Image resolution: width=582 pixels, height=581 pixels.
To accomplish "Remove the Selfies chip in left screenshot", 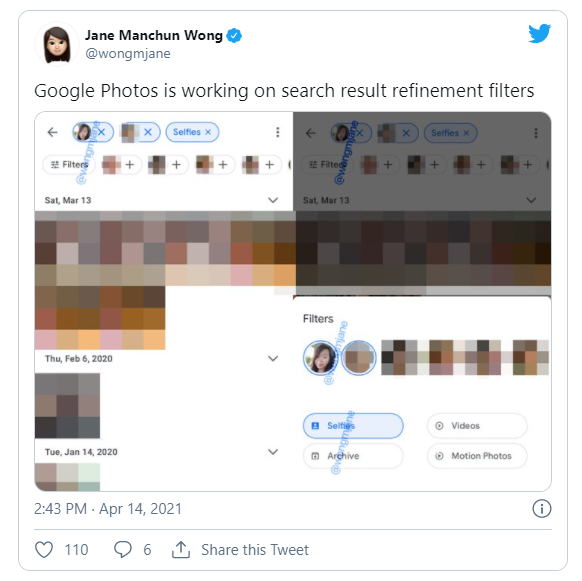I will 208,132.
